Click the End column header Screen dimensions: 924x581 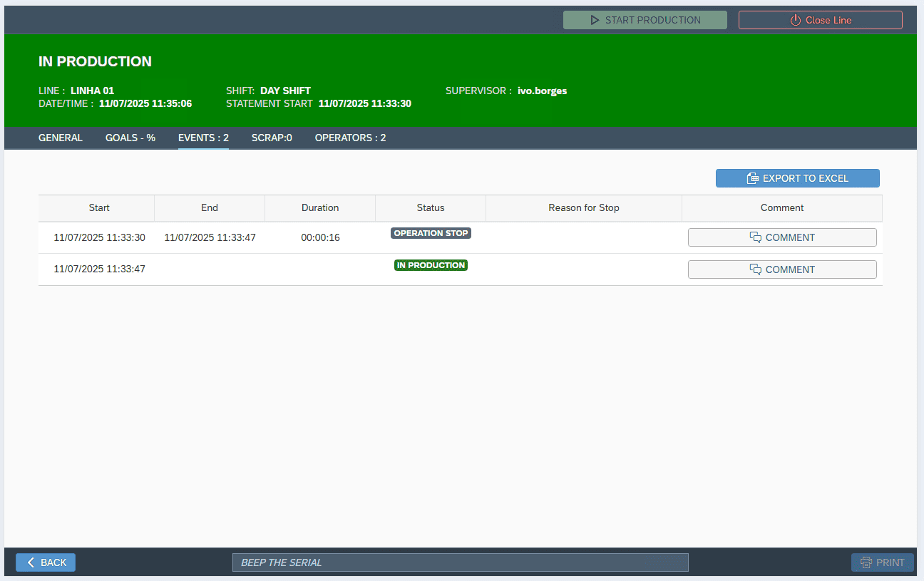[210, 208]
